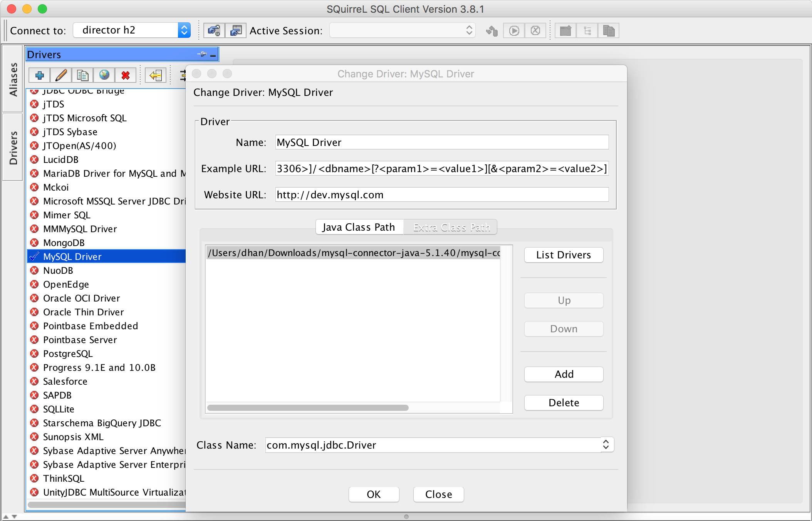This screenshot has height=521, width=812.
Task: Click the Up button
Action: 564,300
